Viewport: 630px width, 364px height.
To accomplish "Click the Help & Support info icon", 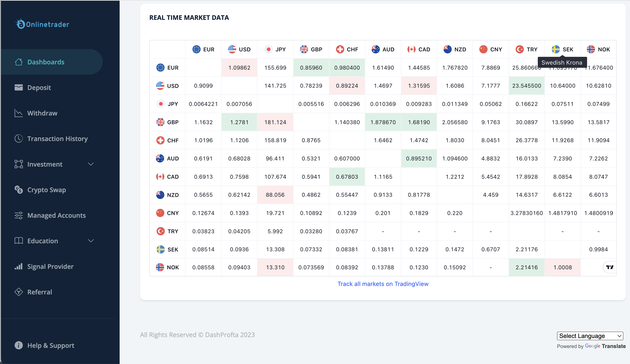I will pyautogui.click(x=18, y=345).
